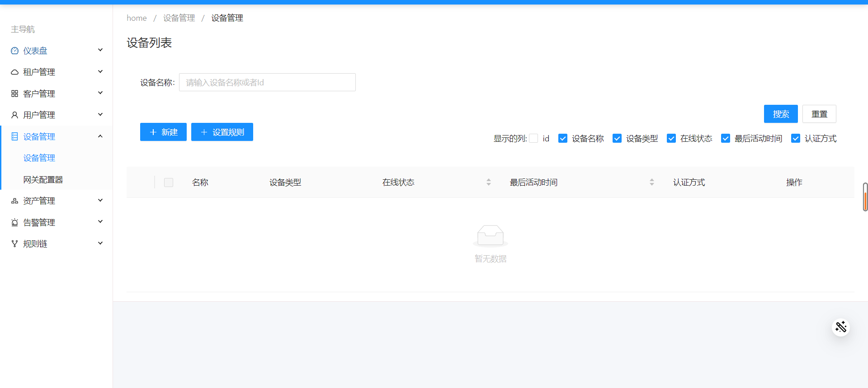868x388 pixels.
Task: Open the 租户管理 menu label
Action: tap(39, 72)
